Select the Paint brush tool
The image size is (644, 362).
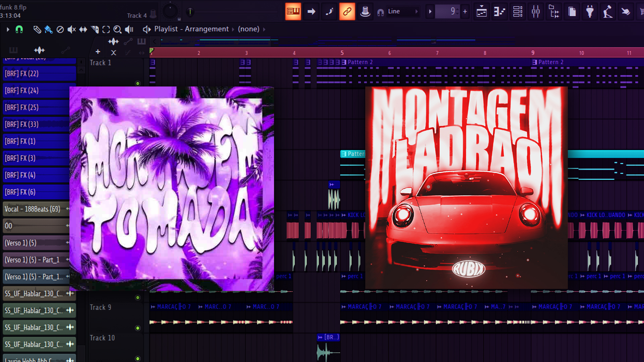tap(48, 29)
